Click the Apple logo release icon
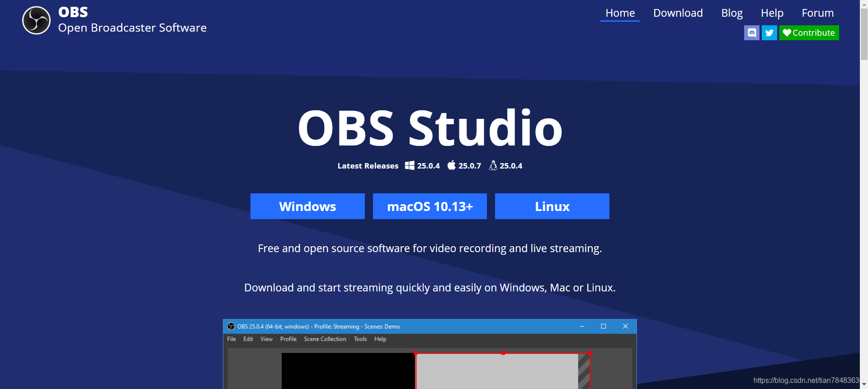Viewport: 868px width, 389px height. [x=452, y=165]
